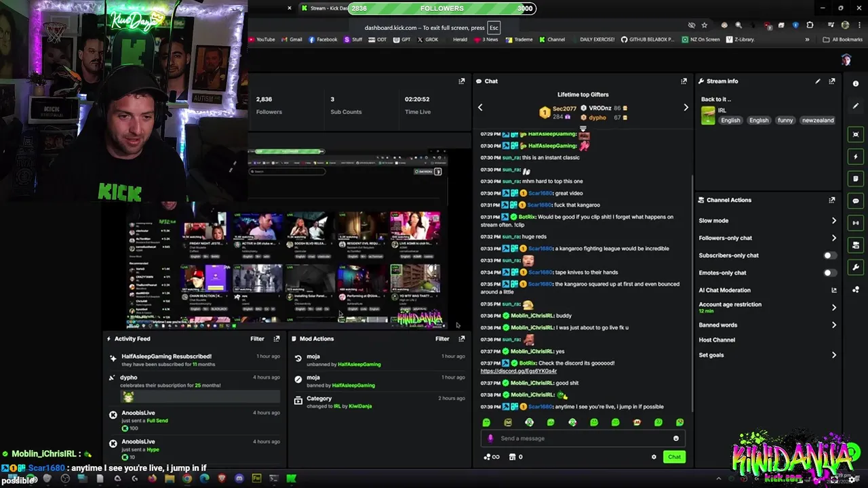
Task: Show previous Lifetime top Gifters page
Action: [x=480, y=108]
